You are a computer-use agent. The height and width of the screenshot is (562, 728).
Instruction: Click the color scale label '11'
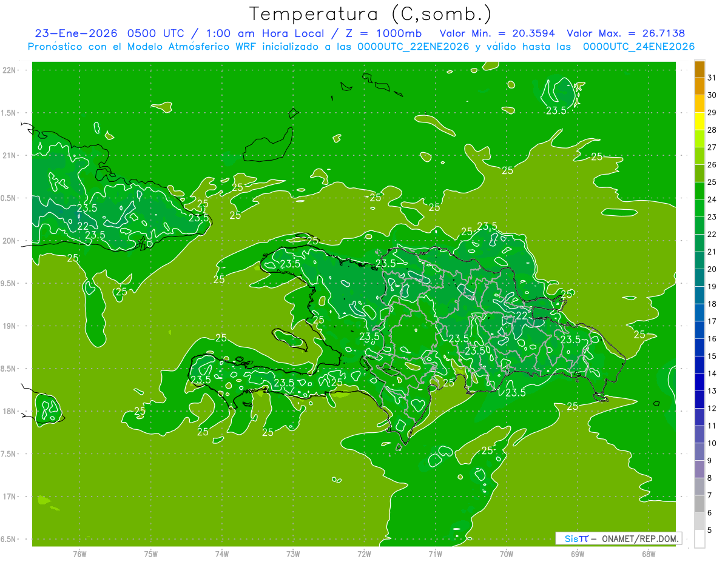pos(712,426)
